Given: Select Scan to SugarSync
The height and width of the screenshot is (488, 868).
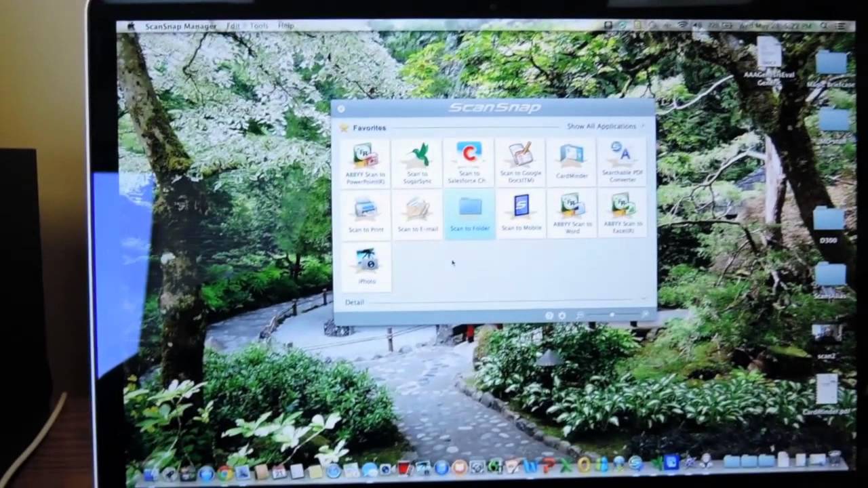Looking at the screenshot, I should coord(417,163).
